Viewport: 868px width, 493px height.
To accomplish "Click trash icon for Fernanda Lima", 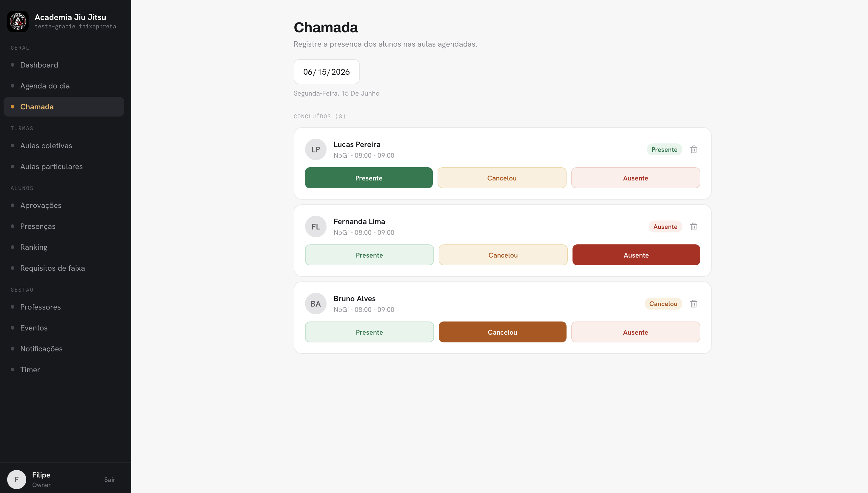I will point(693,226).
